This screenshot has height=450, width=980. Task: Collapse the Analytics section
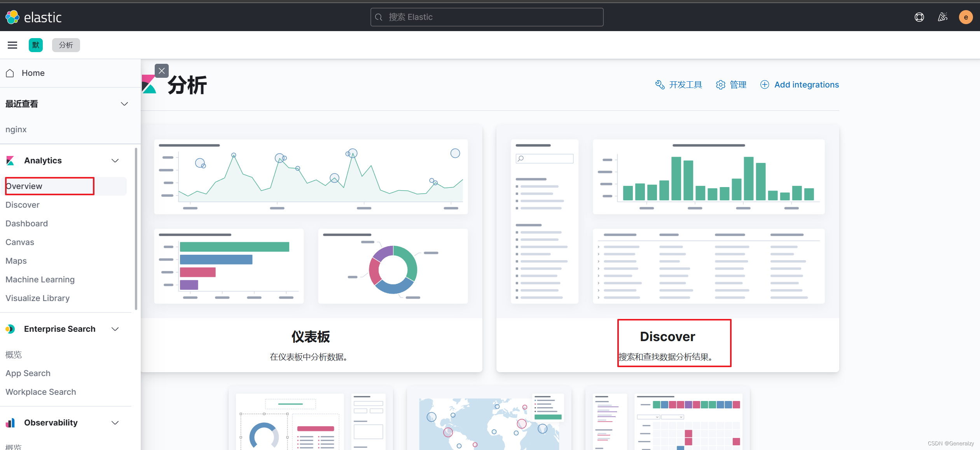[115, 161]
